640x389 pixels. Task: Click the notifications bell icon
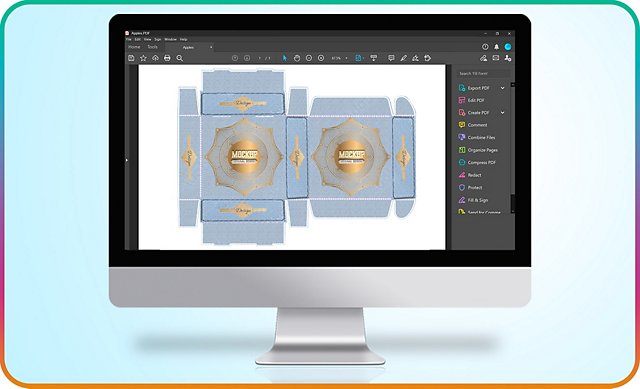tap(496, 47)
